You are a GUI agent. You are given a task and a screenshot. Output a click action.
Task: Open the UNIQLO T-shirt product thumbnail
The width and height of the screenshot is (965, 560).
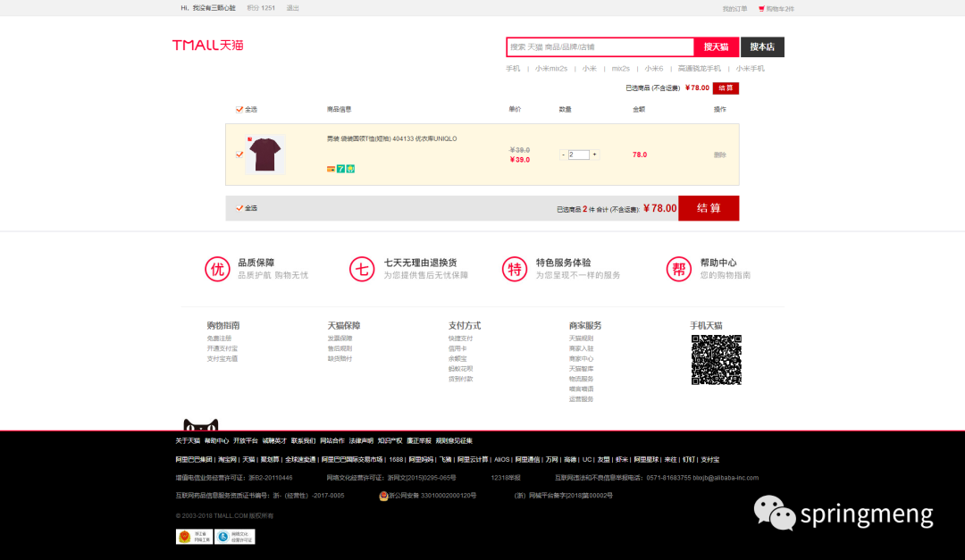coord(265,155)
